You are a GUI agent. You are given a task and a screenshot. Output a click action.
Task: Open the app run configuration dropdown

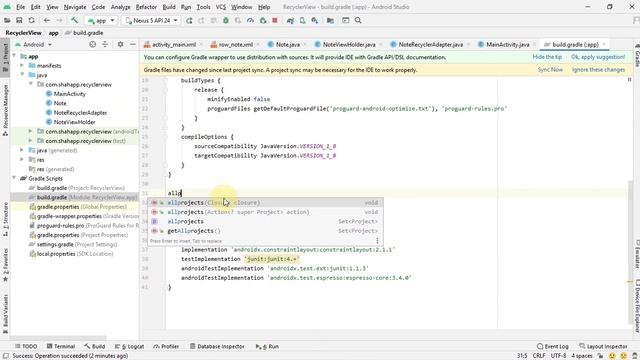[x=101, y=20]
